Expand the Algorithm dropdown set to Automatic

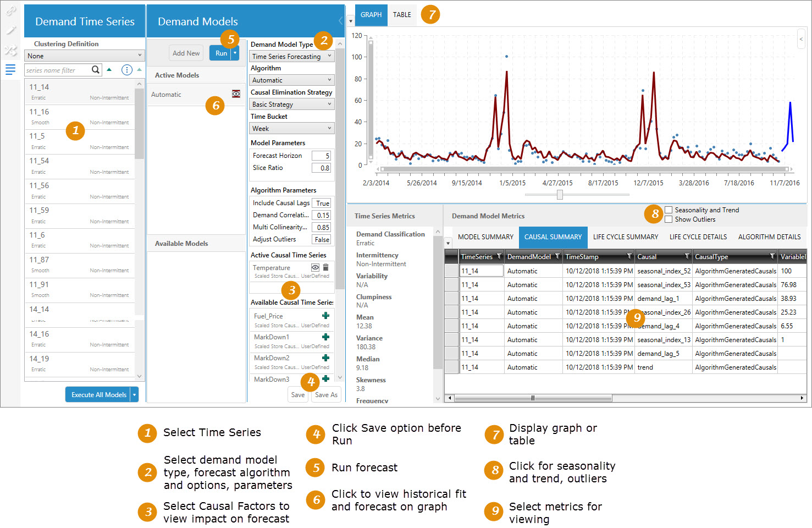tap(291, 80)
